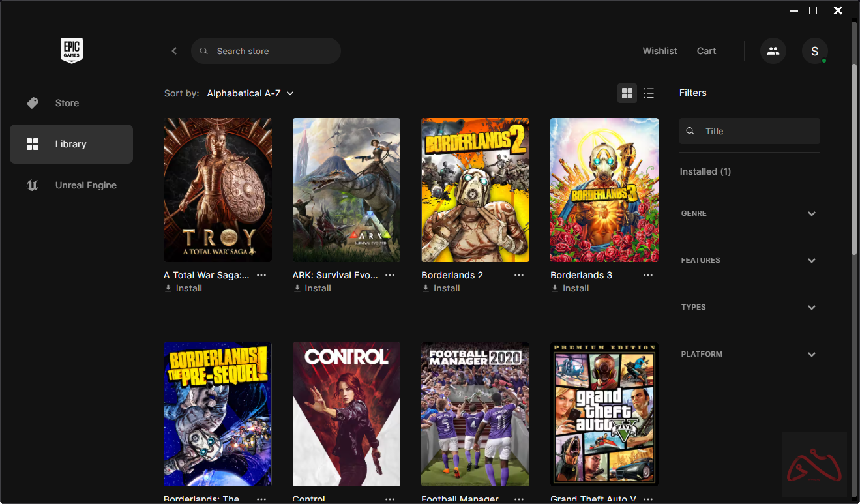Go back using the back arrow
Screen dimensions: 860x504
click(174, 51)
